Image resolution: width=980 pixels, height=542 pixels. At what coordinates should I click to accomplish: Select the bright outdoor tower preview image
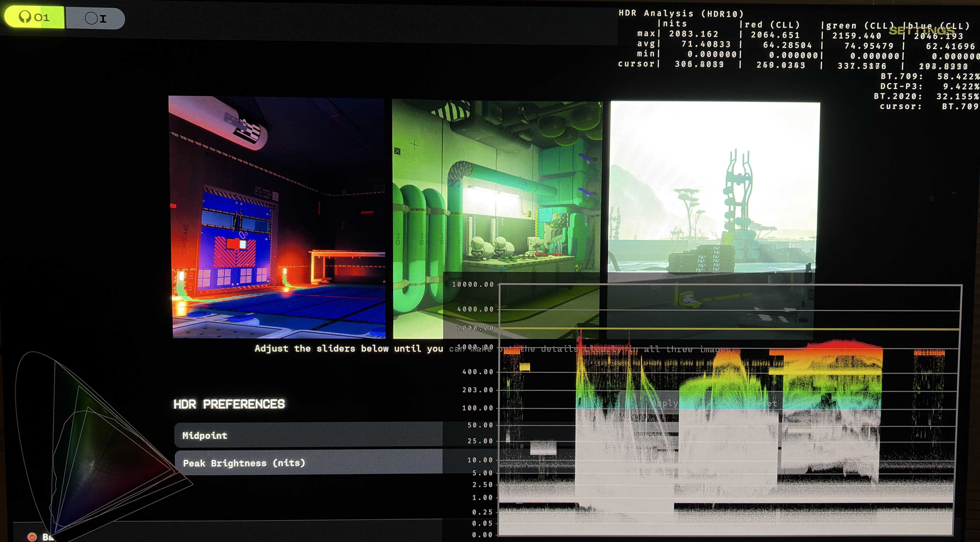(x=713, y=220)
